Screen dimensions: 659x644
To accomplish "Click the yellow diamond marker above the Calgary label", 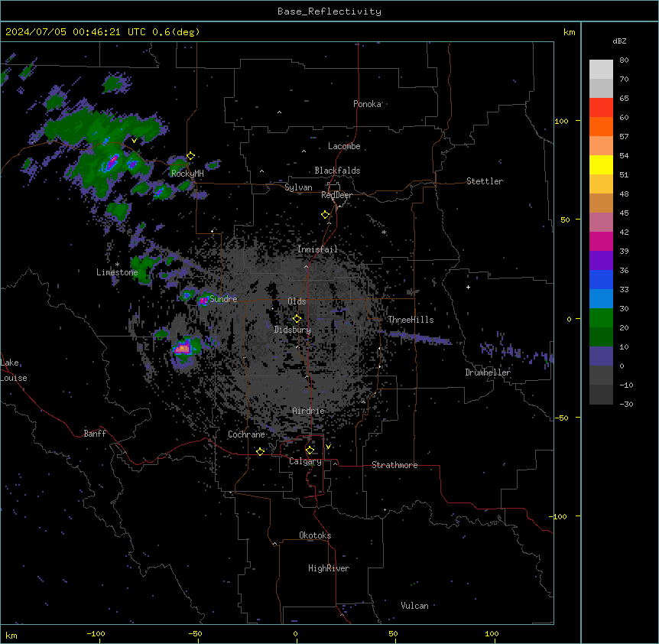I will [310, 450].
